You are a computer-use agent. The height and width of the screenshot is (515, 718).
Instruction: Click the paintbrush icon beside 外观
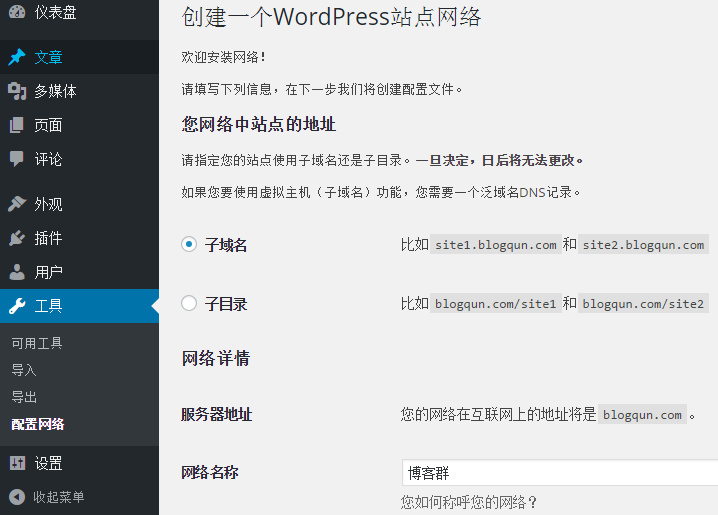(x=17, y=204)
